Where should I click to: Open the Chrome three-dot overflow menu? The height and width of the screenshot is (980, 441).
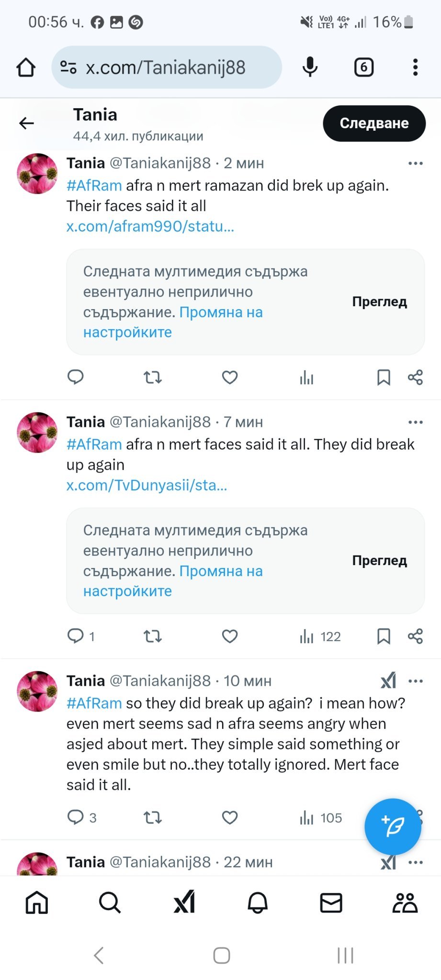415,67
